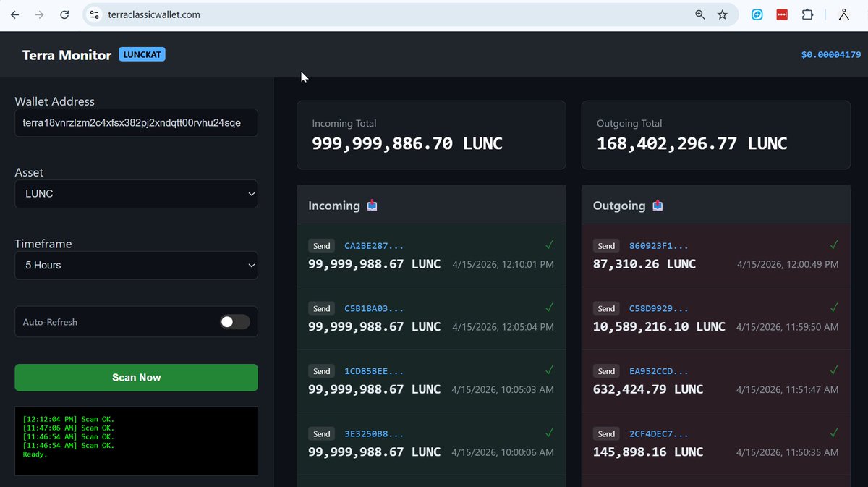Click into the Wallet Address input field

coord(136,123)
